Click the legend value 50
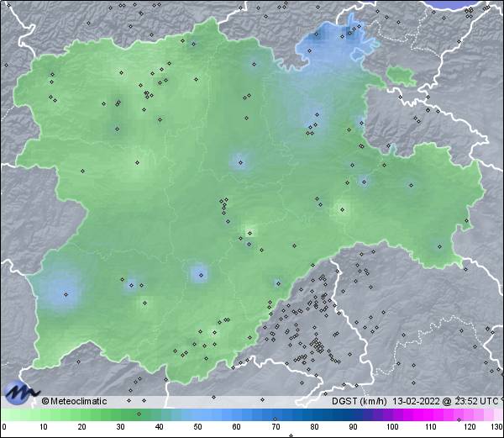This screenshot has height=438, width=504. coord(197,427)
